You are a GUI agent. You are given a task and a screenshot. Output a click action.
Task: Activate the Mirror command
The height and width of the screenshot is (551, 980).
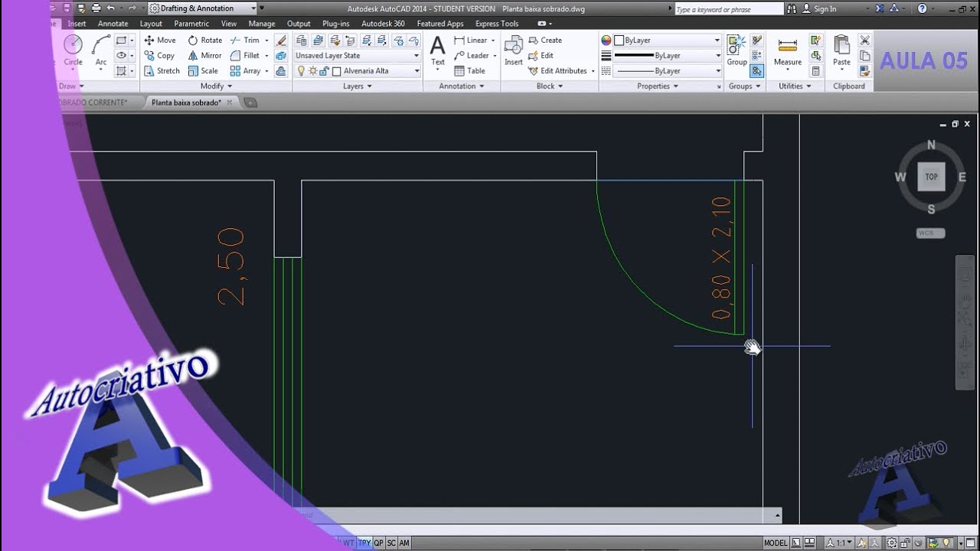(x=204, y=55)
